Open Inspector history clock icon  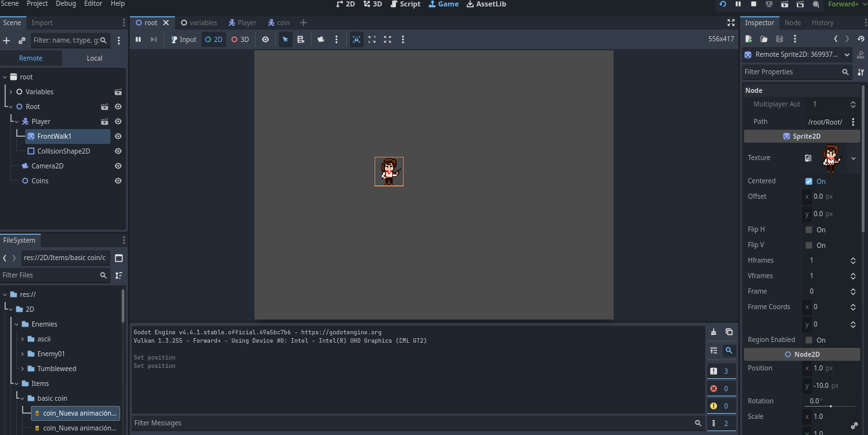point(860,39)
